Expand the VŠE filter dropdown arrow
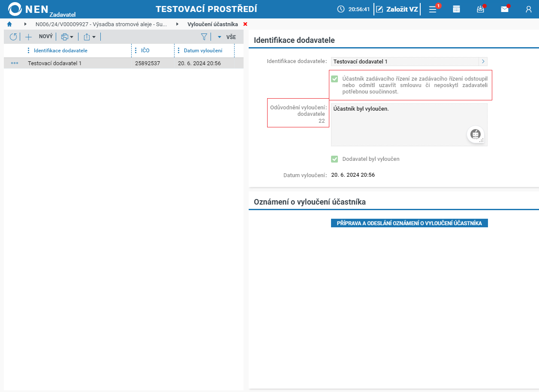539x392 pixels. [x=220, y=37]
